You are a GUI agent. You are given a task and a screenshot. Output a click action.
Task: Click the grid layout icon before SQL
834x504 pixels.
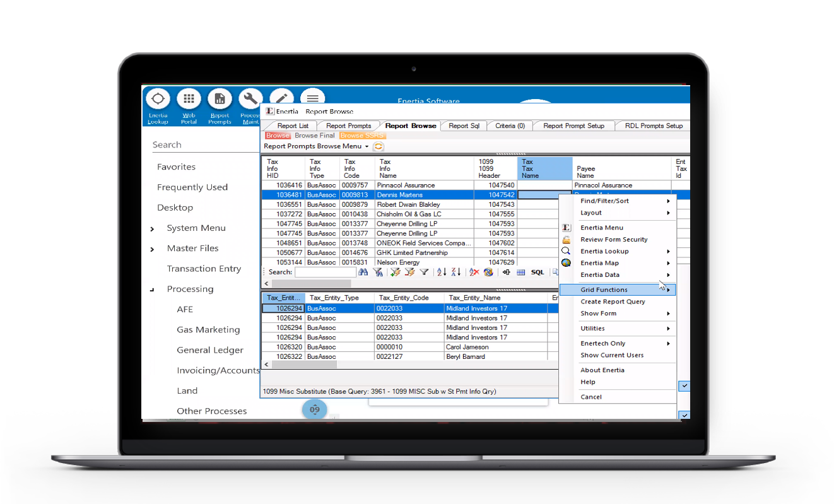(x=520, y=273)
